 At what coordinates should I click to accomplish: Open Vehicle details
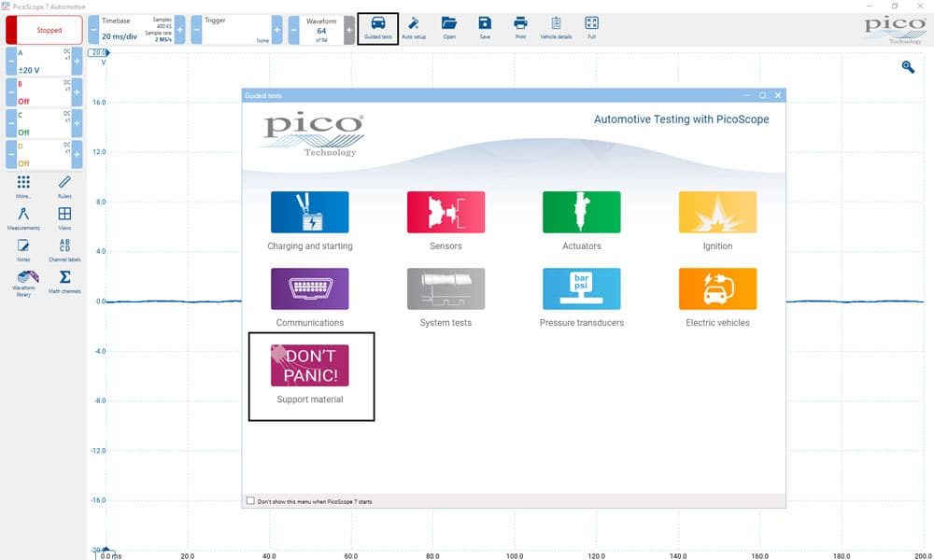tap(556, 28)
